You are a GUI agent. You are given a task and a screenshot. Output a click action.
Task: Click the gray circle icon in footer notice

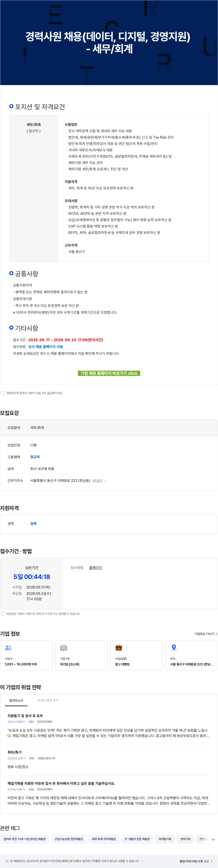7,861
